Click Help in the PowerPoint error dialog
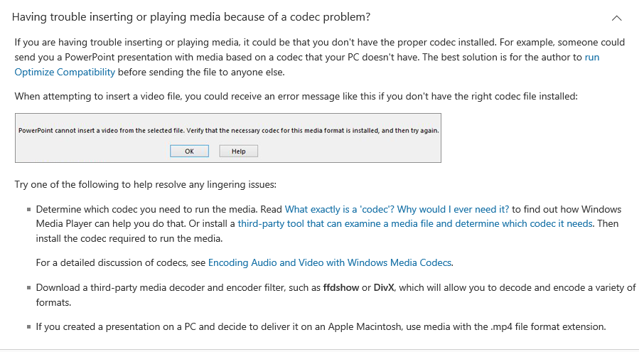 [x=238, y=151]
